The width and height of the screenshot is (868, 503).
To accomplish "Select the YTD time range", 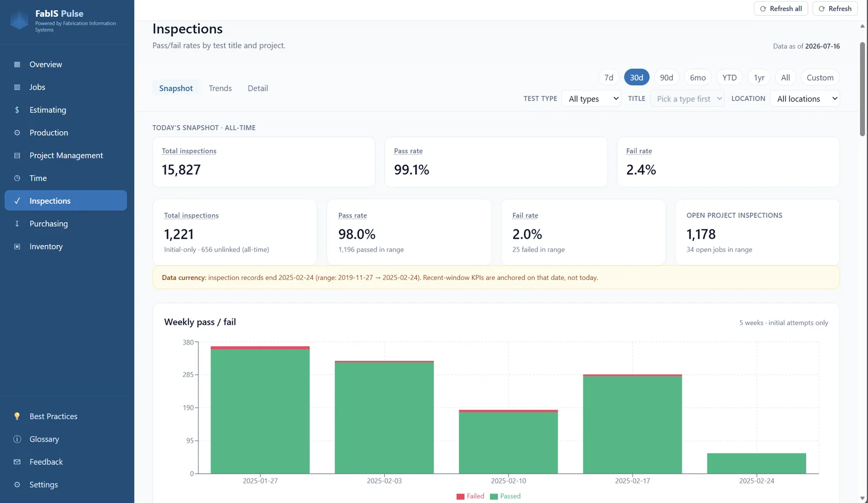I will (x=729, y=78).
